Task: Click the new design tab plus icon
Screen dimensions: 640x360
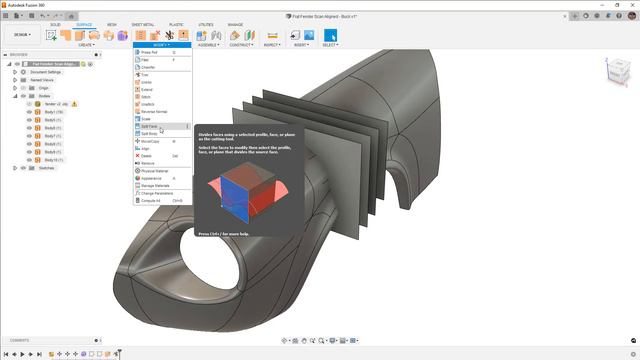Action: (575, 16)
